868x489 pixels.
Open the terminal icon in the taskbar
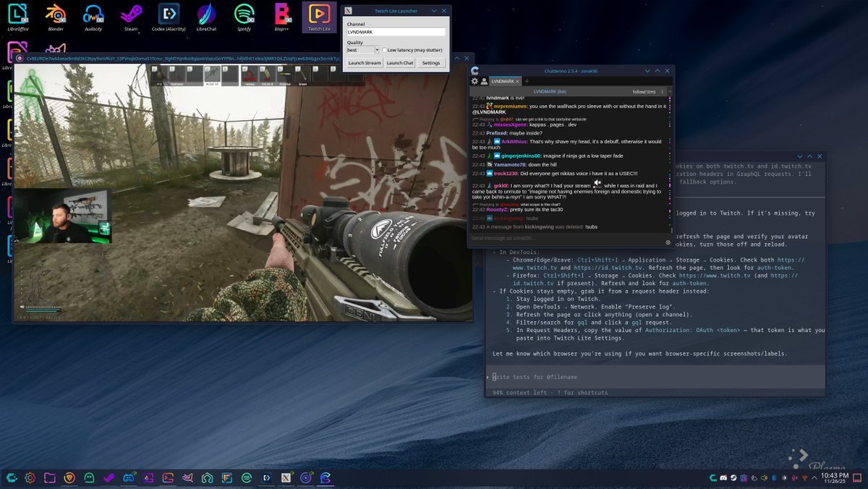[168, 477]
